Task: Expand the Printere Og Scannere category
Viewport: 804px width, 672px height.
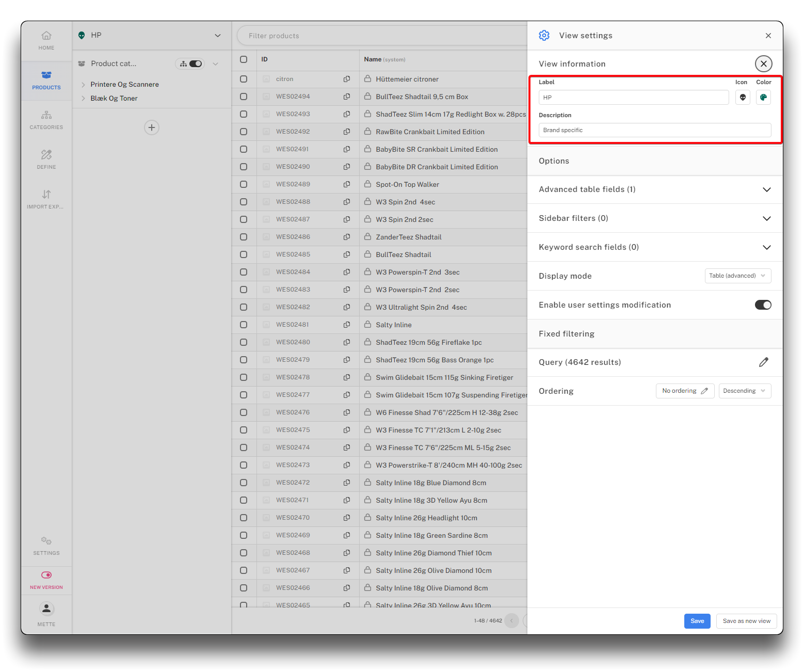Action: click(83, 85)
